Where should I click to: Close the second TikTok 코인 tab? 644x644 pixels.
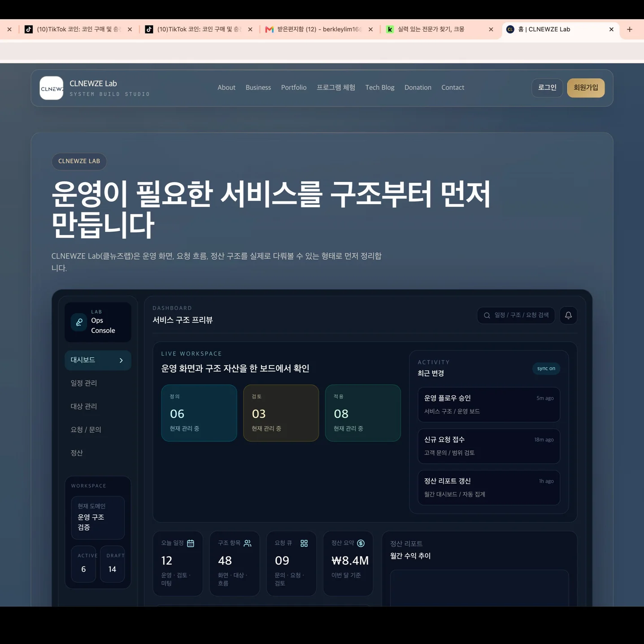click(x=250, y=29)
